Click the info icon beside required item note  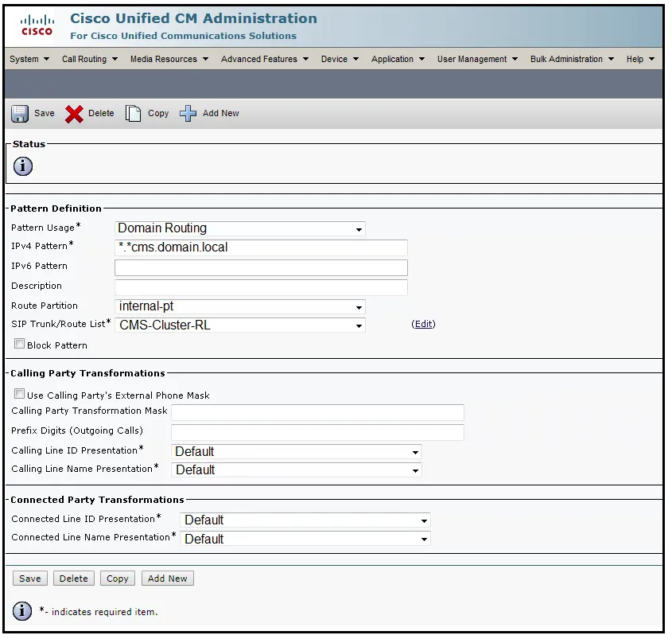pos(22,611)
